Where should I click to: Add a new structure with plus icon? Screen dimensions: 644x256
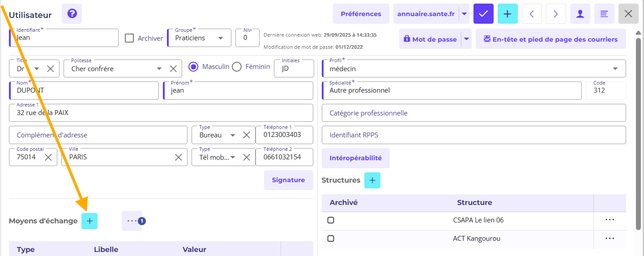372,180
